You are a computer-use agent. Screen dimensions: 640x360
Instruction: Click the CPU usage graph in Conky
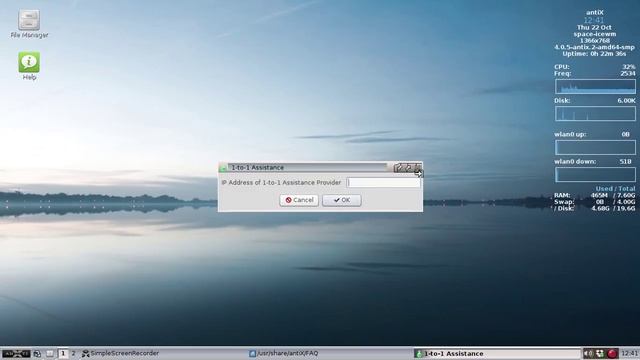[595, 87]
